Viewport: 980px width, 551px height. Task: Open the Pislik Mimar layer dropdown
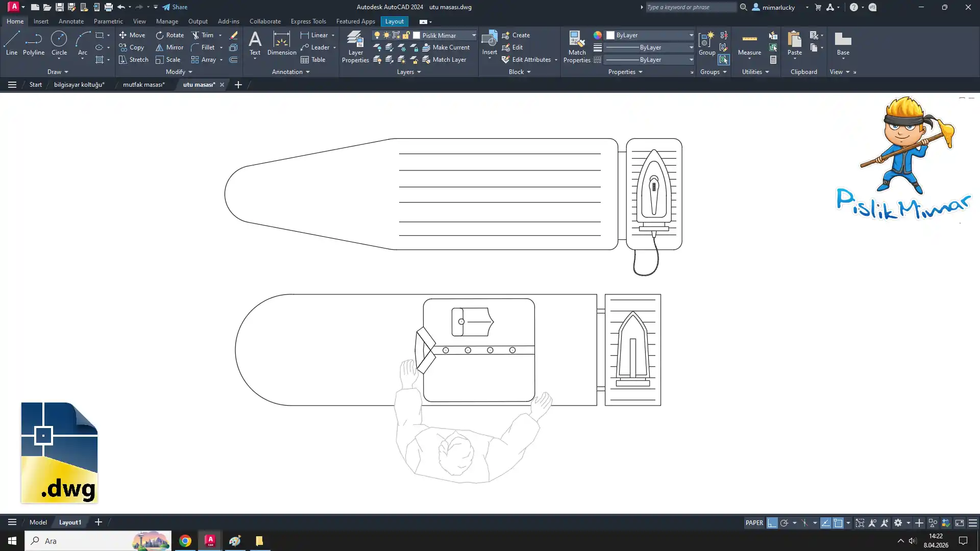tap(473, 35)
